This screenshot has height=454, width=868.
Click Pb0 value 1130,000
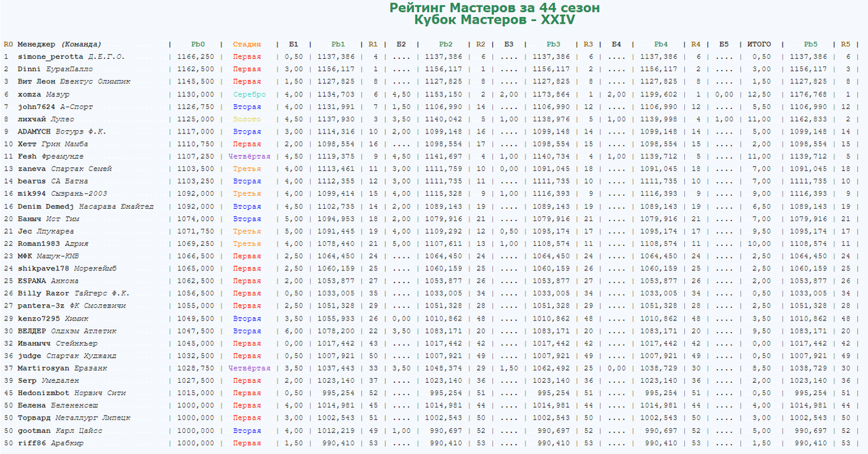(x=195, y=94)
